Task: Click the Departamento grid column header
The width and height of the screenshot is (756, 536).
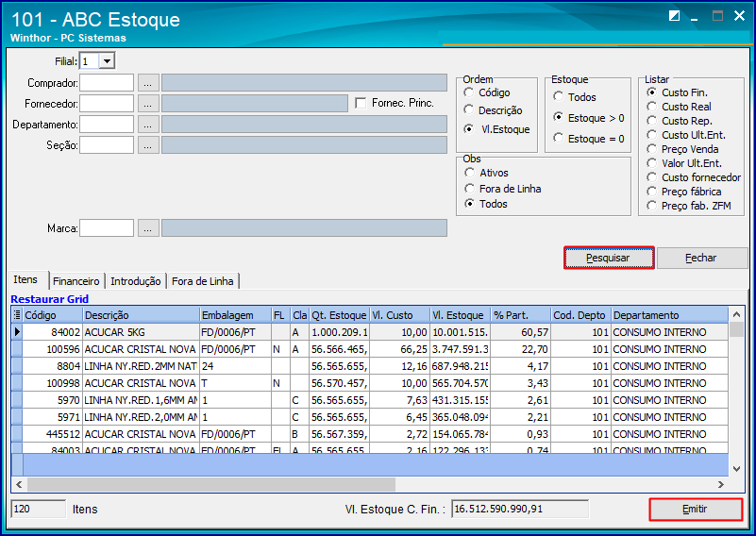Action: coord(670,315)
